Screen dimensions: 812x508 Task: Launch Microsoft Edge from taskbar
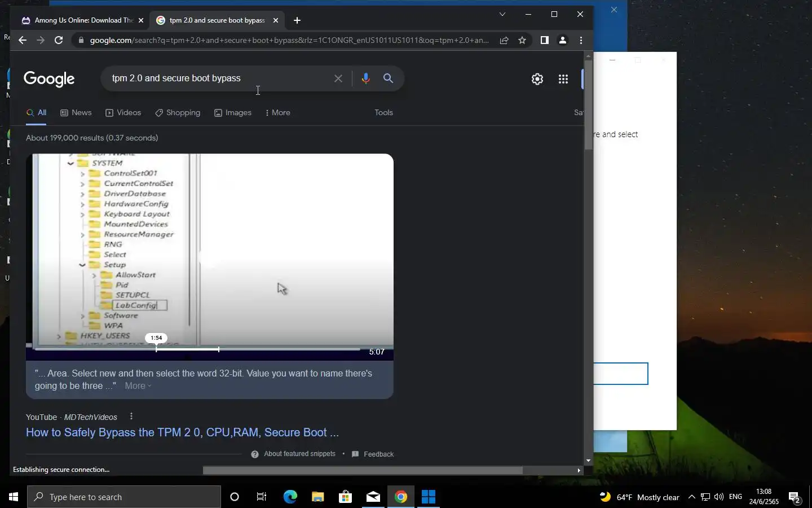point(290,497)
